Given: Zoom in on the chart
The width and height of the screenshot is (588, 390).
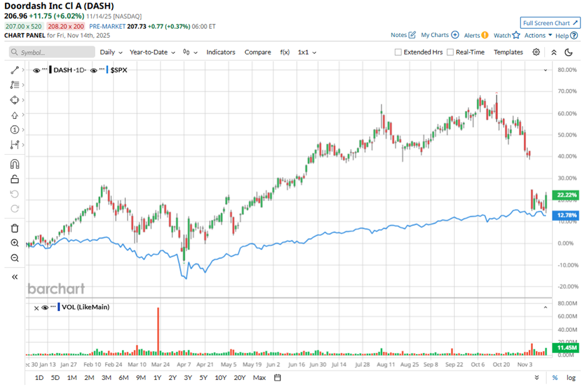Looking at the screenshot, I should 15,243.
